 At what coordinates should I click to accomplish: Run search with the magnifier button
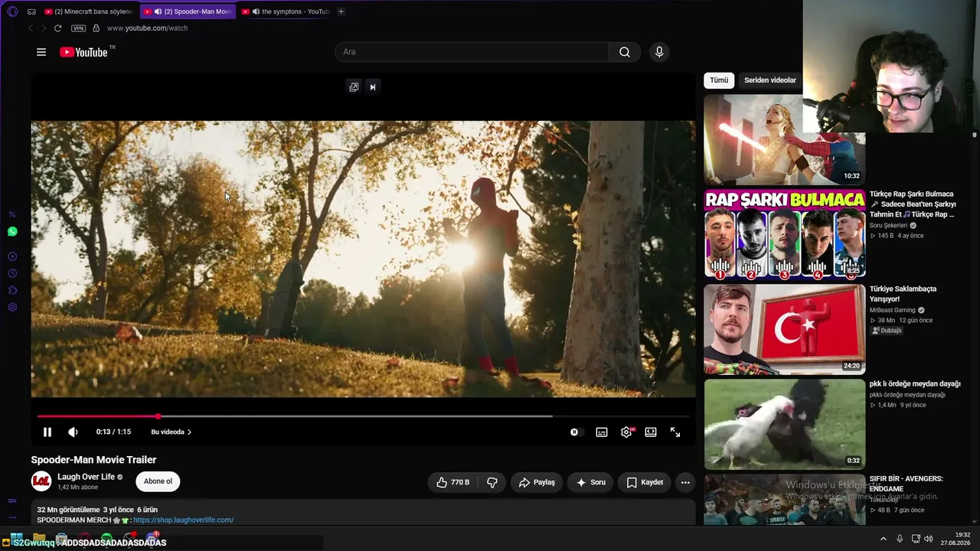tap(625, 52)
